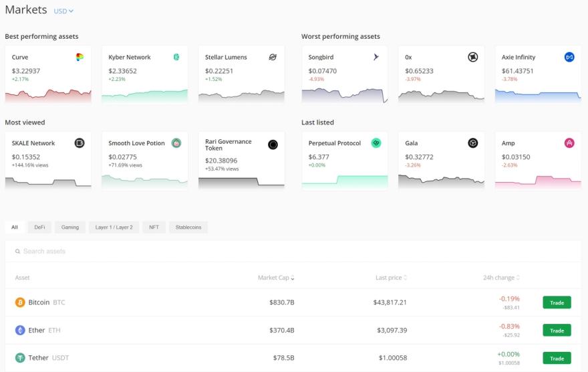
Task: Select the Layer 1 / Layer 2 tab
Action: [x=114, y=227]
